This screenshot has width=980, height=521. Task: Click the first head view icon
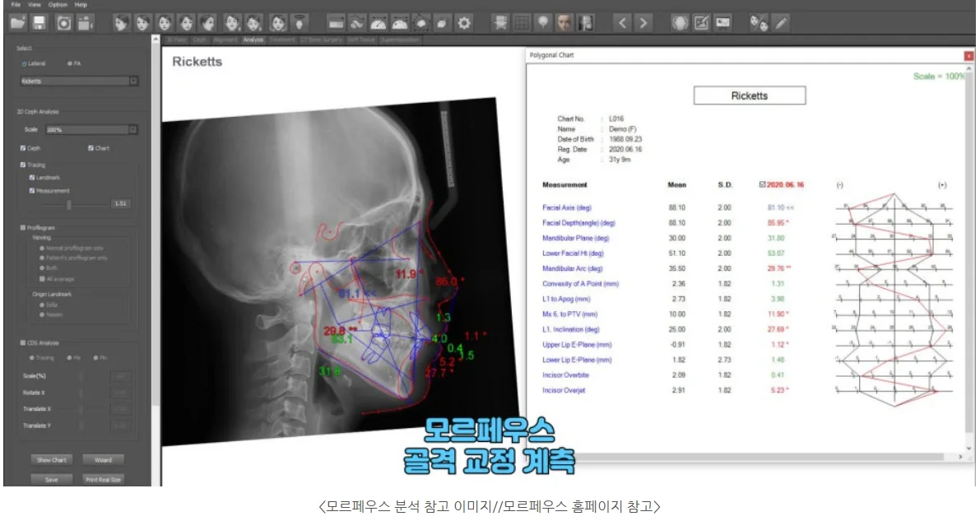pos(121,24)
